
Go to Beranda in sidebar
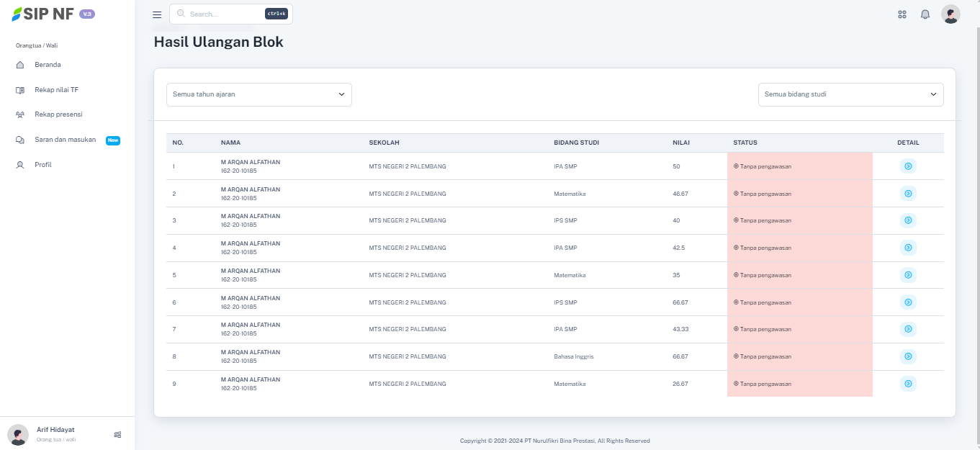(x=48, y=65)
